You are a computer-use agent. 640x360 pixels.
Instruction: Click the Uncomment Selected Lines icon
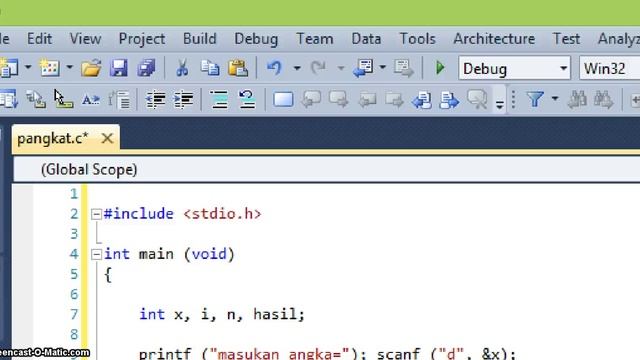(x=247, y=99)
